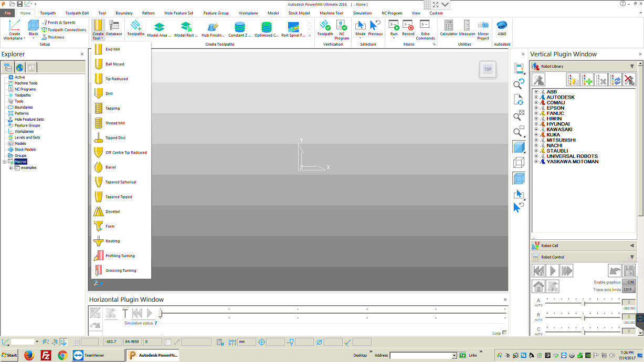Open Firefox from the taskbar

(28, 355)
